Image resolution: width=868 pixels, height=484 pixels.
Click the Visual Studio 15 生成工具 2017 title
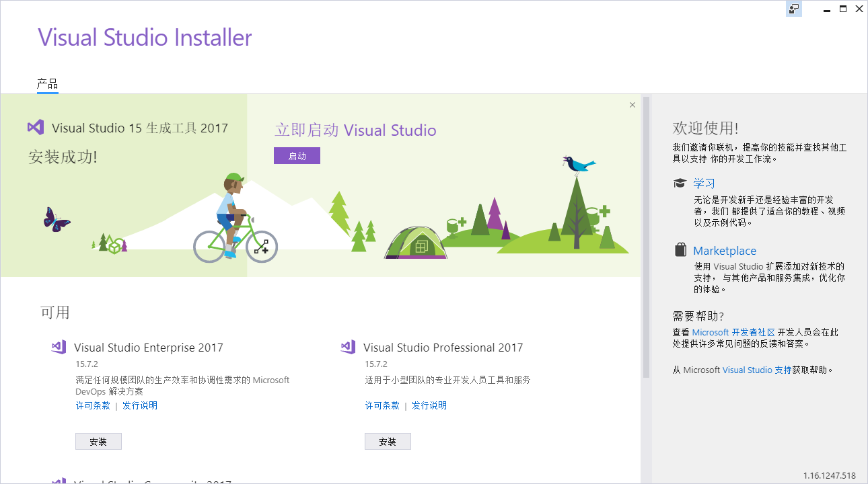coord(140,128)
